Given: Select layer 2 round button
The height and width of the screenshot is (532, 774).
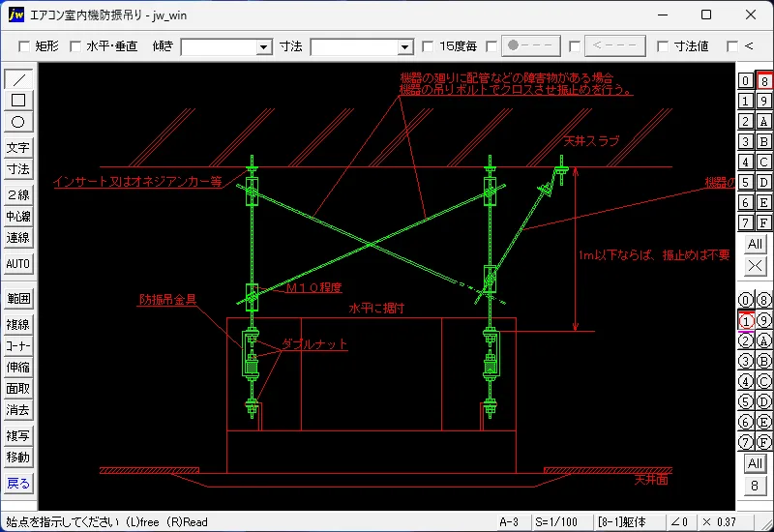Looking at the screenshot, I should point(745,341).
